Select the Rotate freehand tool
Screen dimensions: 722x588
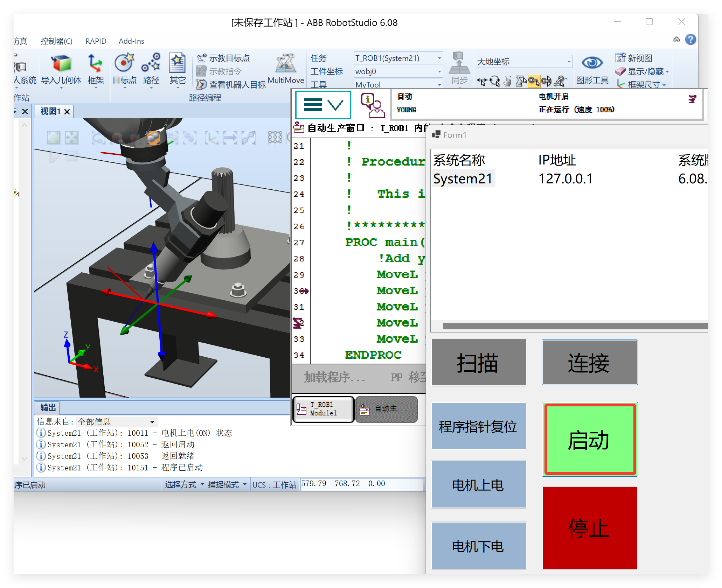(495, 81)
